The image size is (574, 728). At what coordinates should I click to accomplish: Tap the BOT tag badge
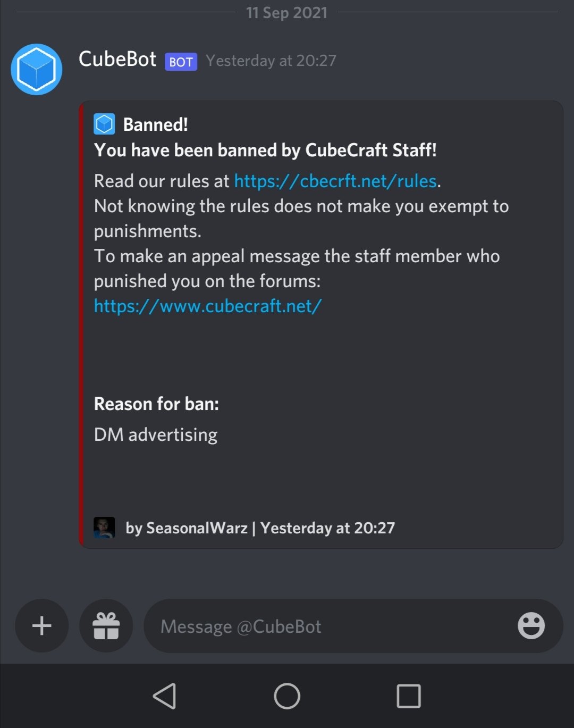pos(181,62)
